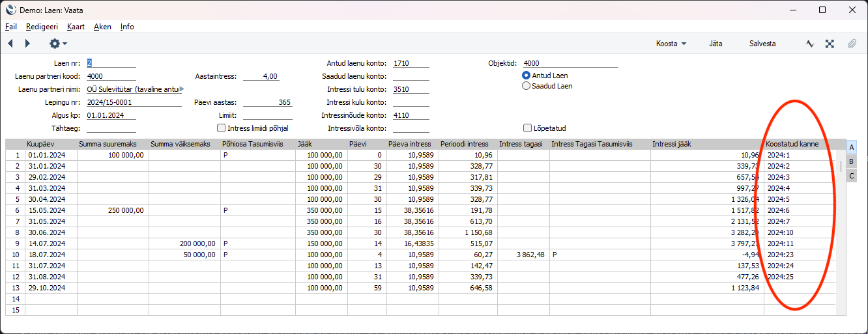Click the expand arrows toolbar icon
868x334 pixels.
830,44
